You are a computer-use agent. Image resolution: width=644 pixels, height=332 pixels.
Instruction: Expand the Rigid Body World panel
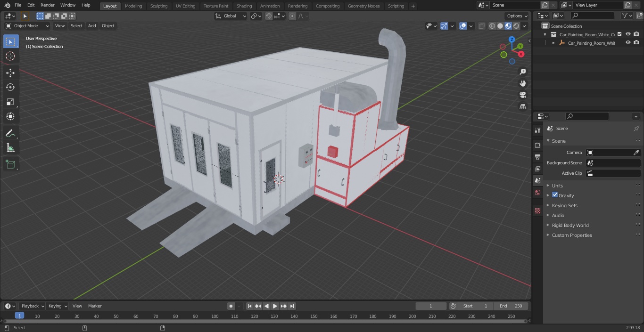pos(570,225)
